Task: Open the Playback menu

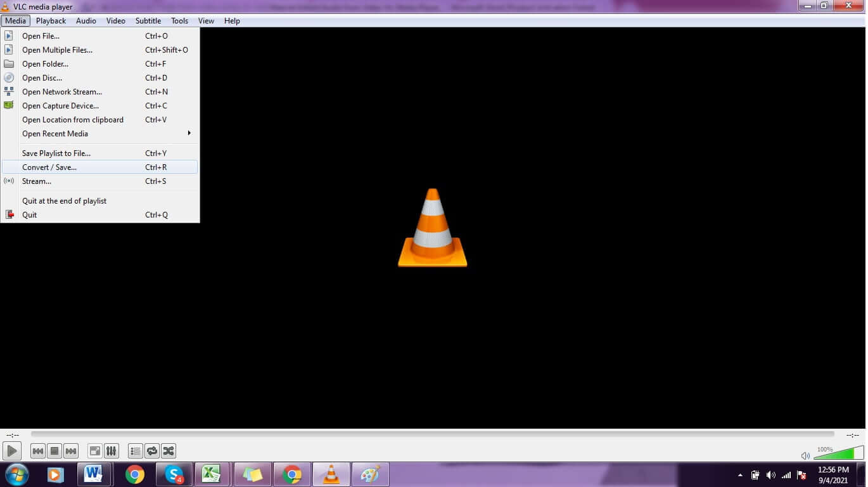Action: [x=51, y=20]
